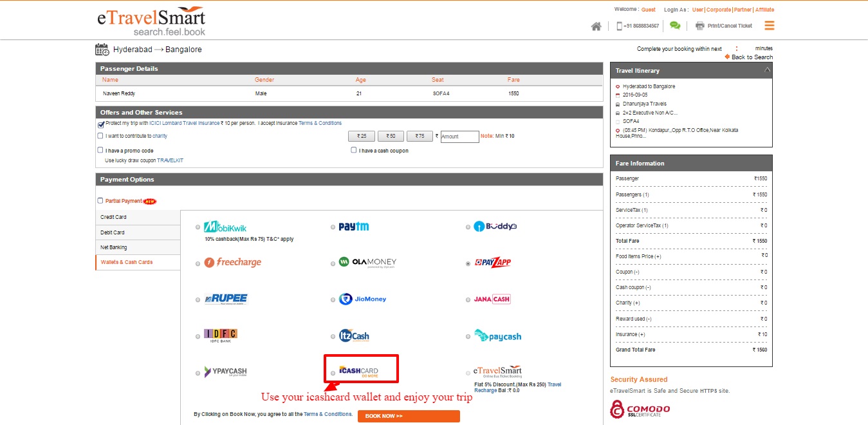Choose the freecharge radio button

click(198, 263)
